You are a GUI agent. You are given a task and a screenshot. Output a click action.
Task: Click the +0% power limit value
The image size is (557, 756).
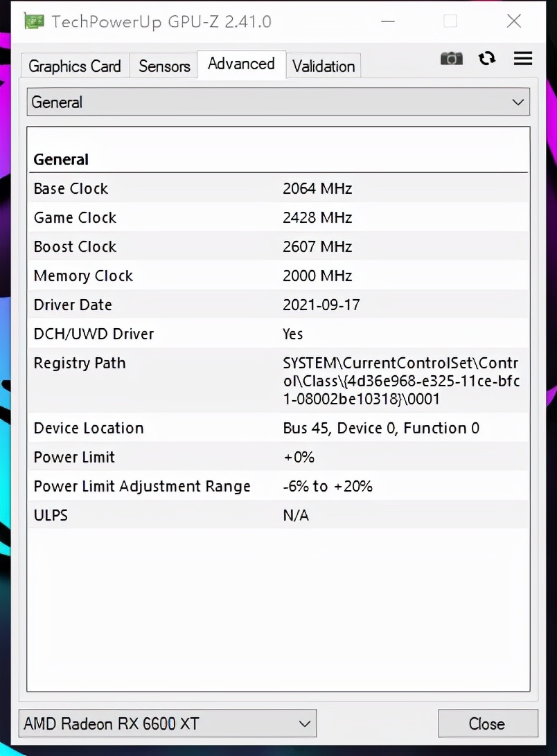click(299, 457)
